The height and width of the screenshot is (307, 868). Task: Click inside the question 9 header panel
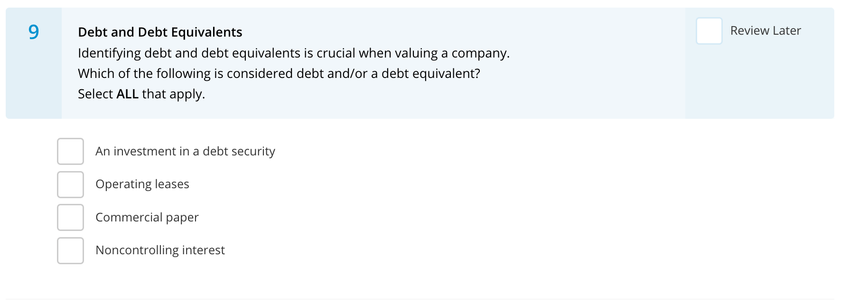tap(370, 62)
